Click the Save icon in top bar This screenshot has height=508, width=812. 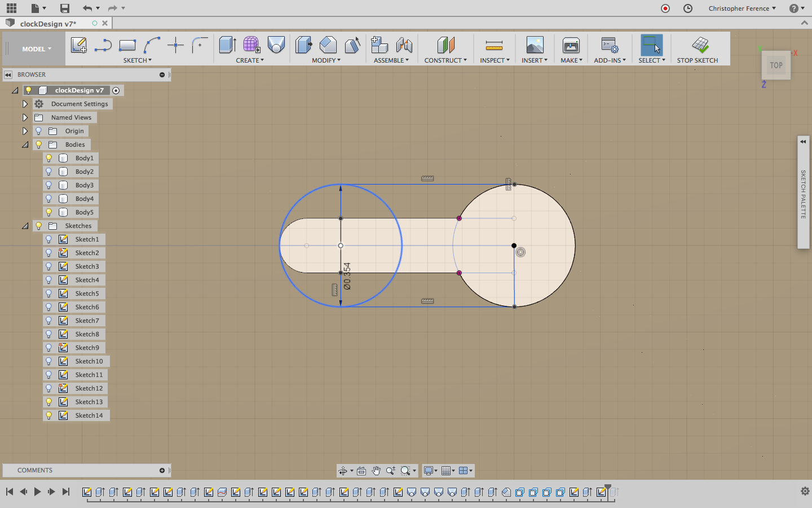pyautogui.click(x=65, y=8)
